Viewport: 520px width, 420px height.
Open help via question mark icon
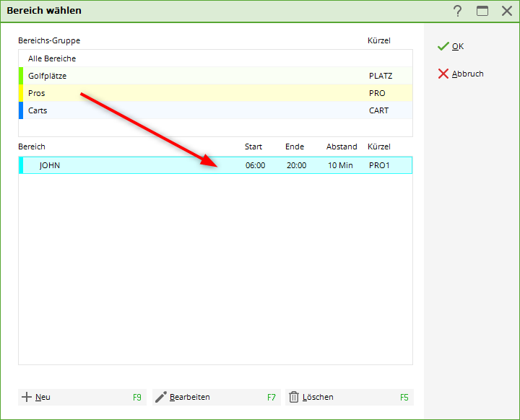point(457,11)
